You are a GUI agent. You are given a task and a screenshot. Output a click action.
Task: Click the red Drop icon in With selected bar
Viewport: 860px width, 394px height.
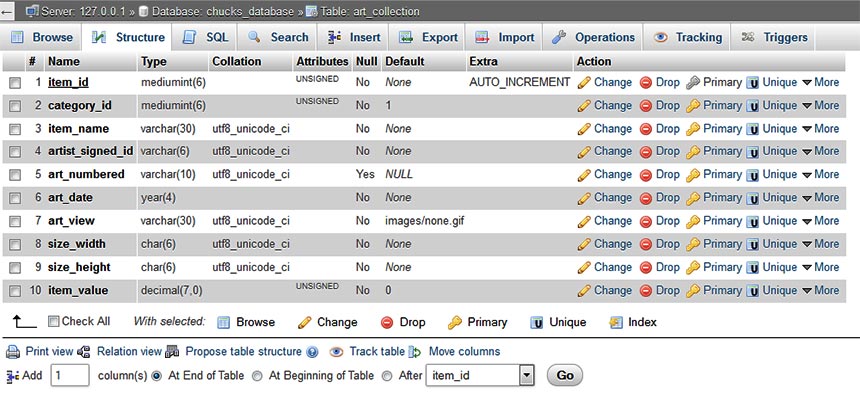tap(387, 323)
